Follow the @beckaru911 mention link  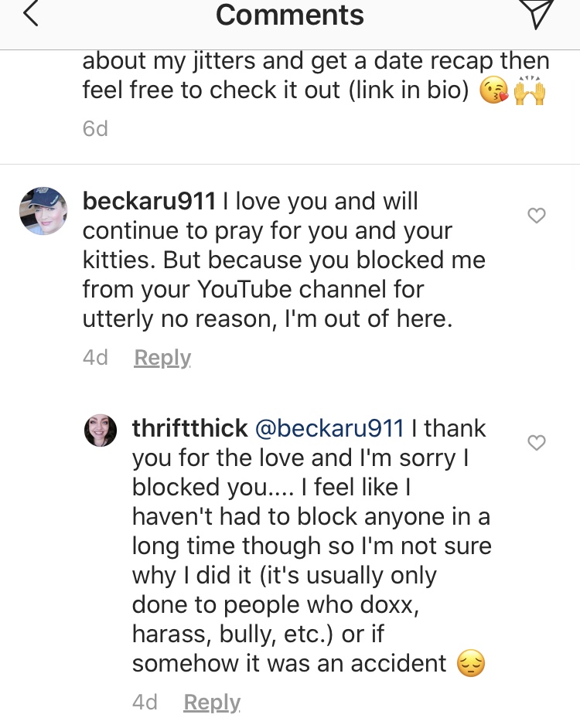pos(329,428)
